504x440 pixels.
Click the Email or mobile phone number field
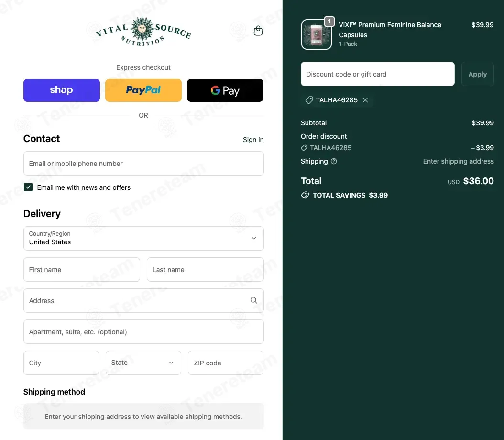tap(143, 163)
